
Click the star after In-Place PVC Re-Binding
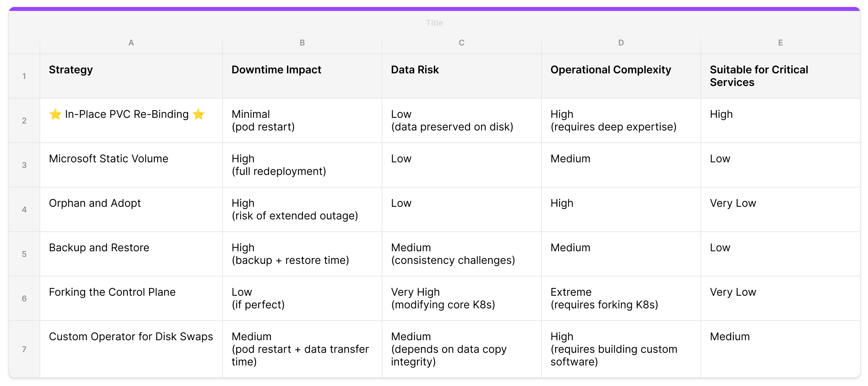(198, 114)
